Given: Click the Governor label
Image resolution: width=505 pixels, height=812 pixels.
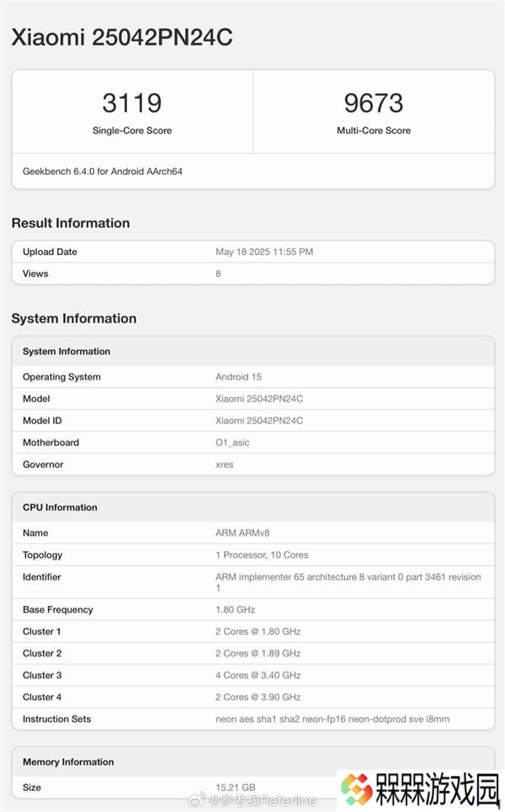Looking at the screenshot, I should point(43,464).
